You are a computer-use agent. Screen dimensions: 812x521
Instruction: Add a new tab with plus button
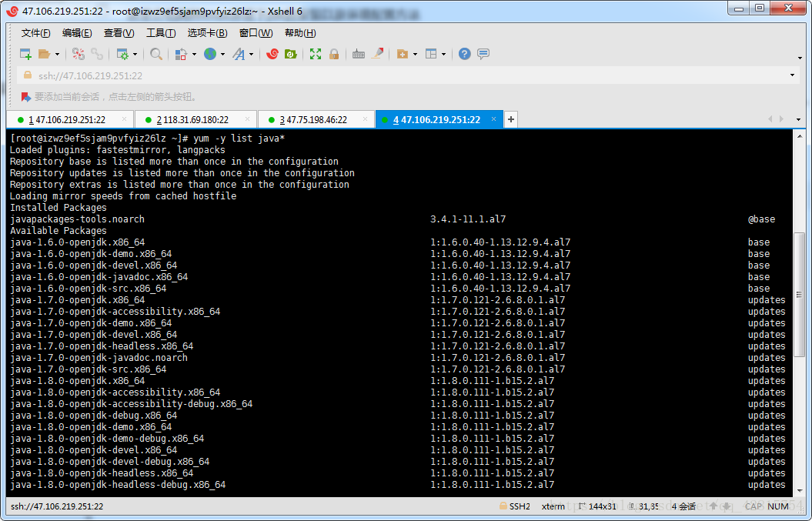coord(510,119)
